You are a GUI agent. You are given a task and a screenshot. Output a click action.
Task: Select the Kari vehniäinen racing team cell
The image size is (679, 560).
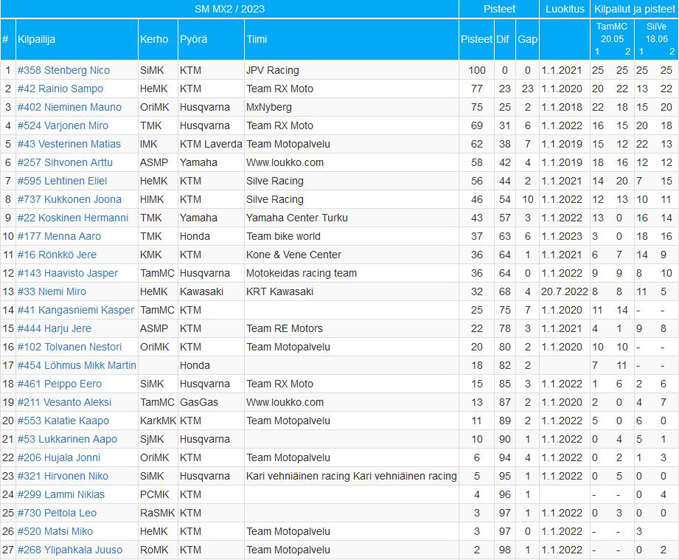click(x=352, y=476)
